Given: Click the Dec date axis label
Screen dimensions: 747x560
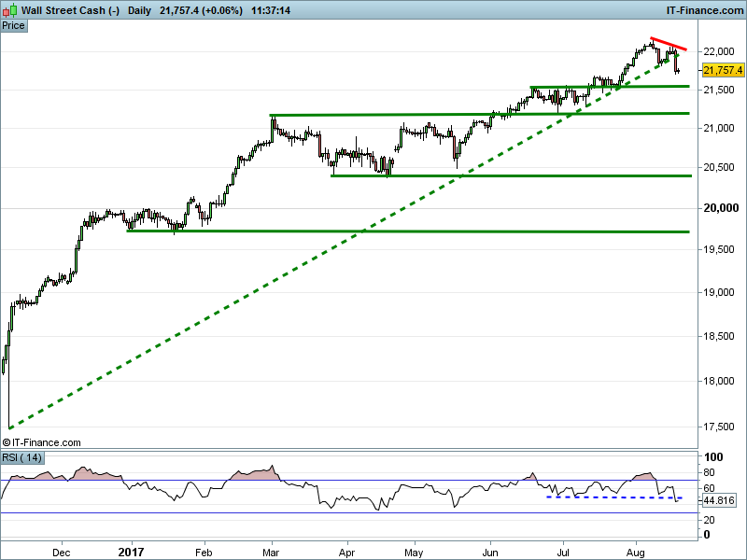Looking at the screenshot, I should tap(61, 553).
